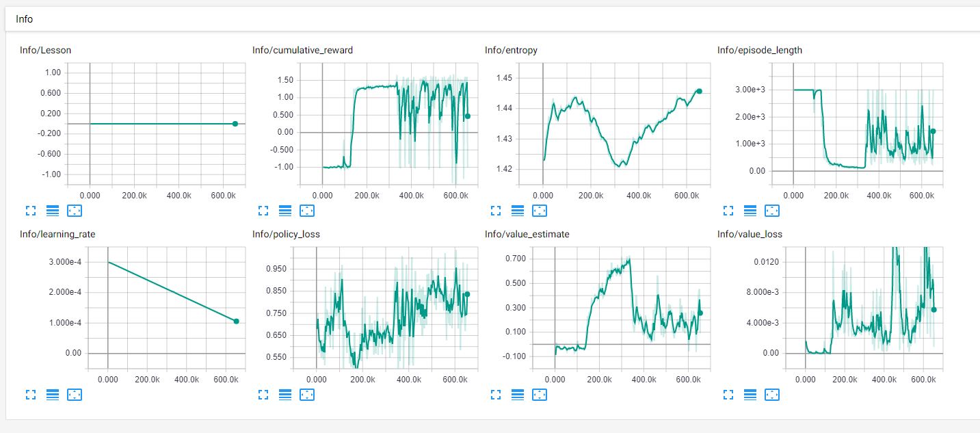Fit domain to data on Info/Lesson chart
The image size is (980, 433).
pos(75,211)
